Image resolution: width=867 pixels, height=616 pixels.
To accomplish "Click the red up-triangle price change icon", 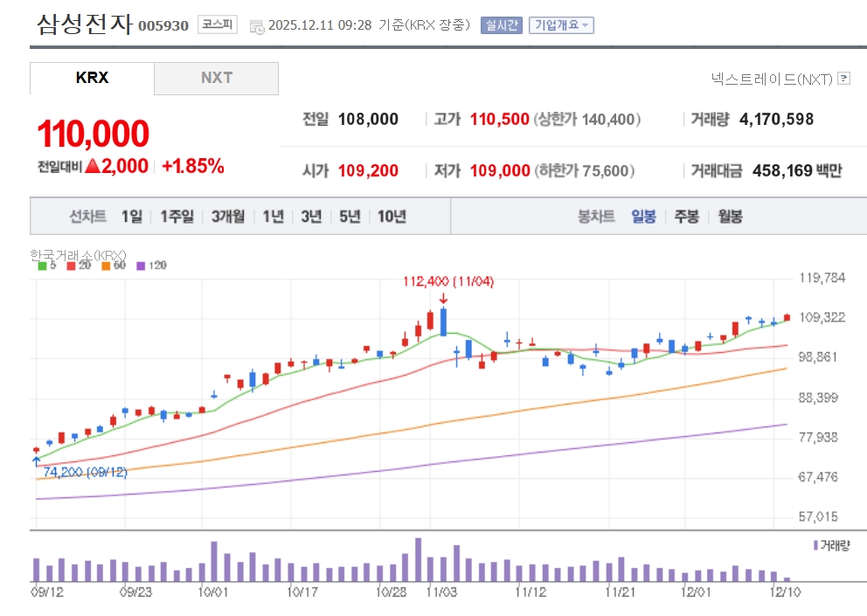I will click(x=93, y=166).
